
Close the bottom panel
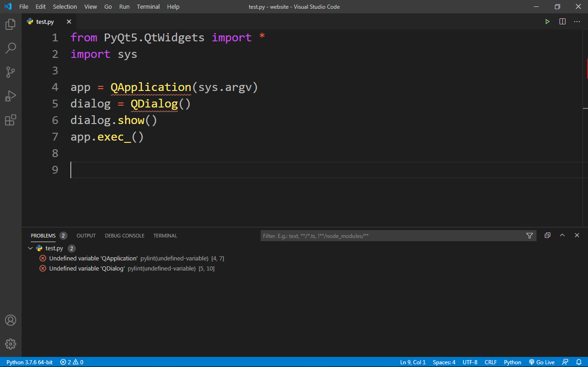click(x=577, y=235)
